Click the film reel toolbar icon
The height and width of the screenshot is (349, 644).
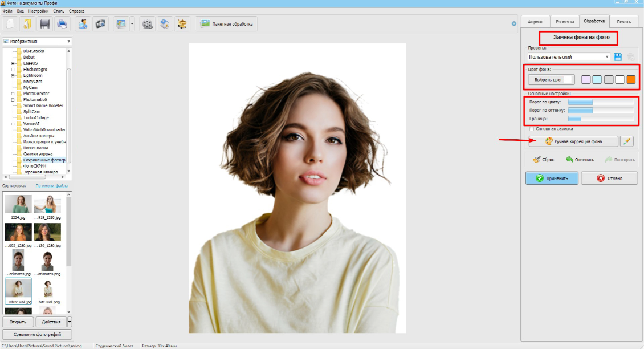click(148, 24)
